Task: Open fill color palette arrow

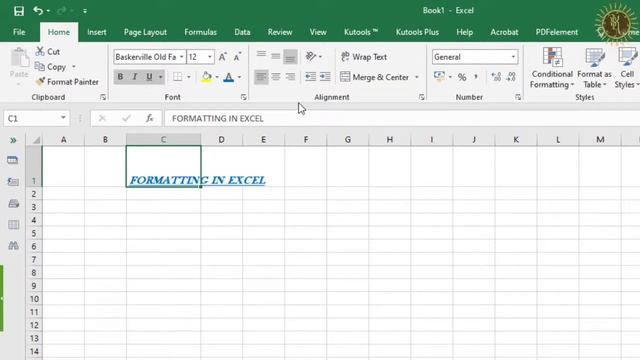Action: 217,77
